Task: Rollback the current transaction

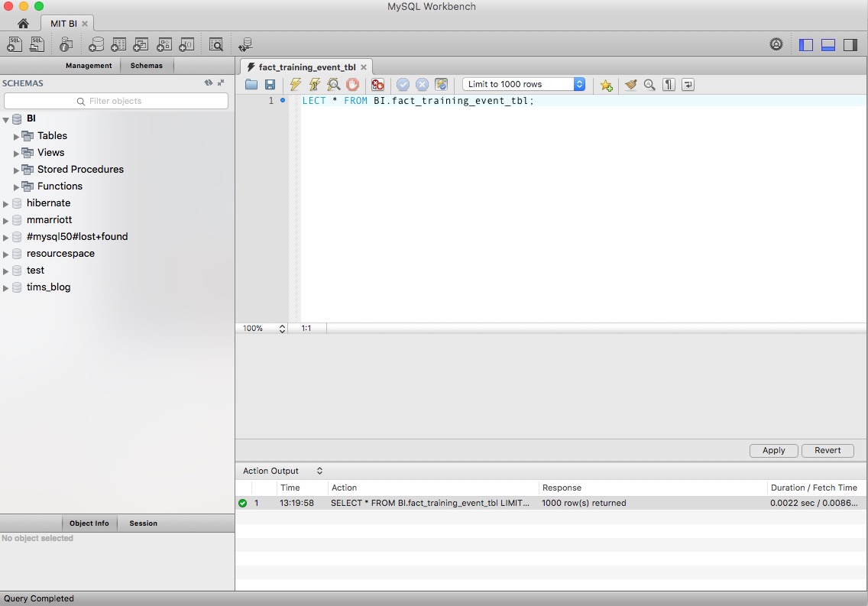Action: tap(422, 84)
